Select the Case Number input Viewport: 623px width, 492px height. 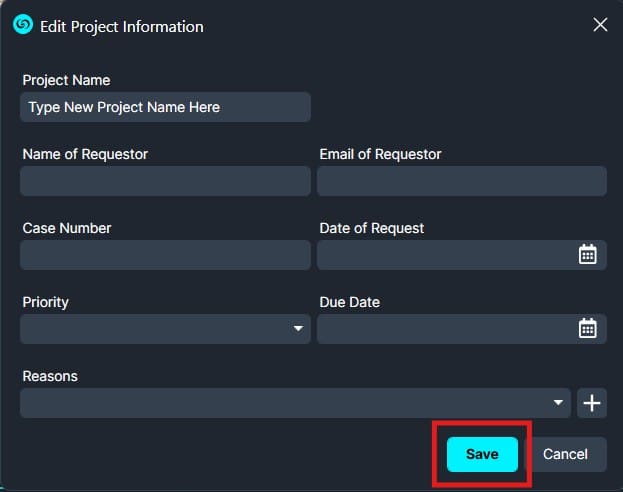click(x=165, y=255)
